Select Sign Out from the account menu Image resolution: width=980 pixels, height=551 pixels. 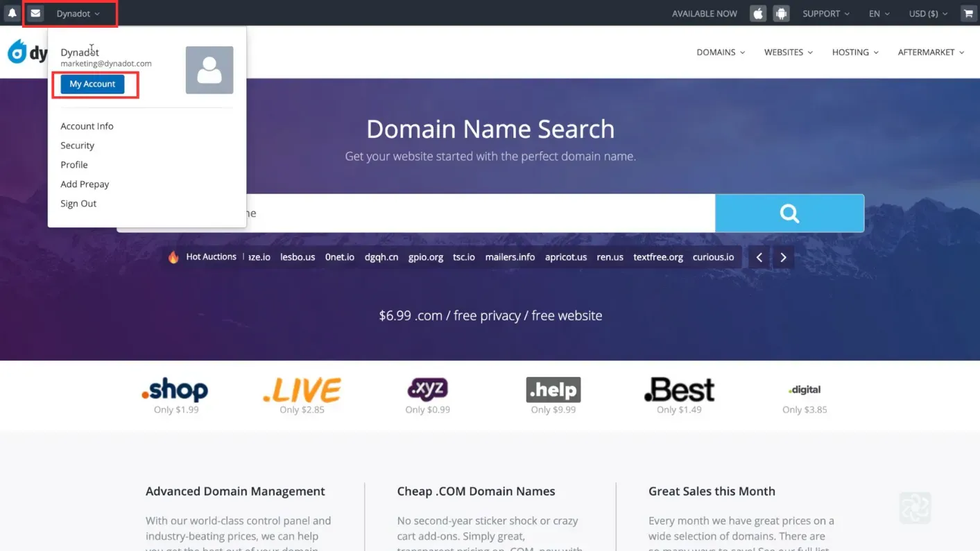click(78, 204)
